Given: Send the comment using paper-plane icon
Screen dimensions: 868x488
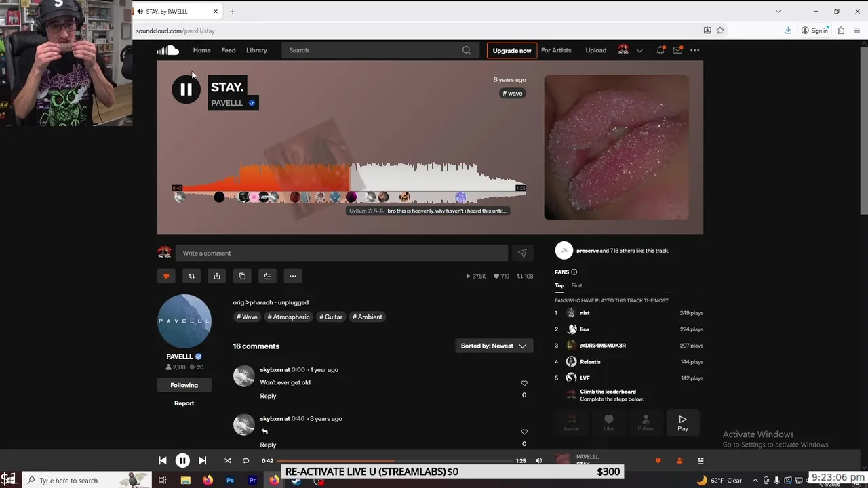Looking at the screenshot, I should (522, 253).
